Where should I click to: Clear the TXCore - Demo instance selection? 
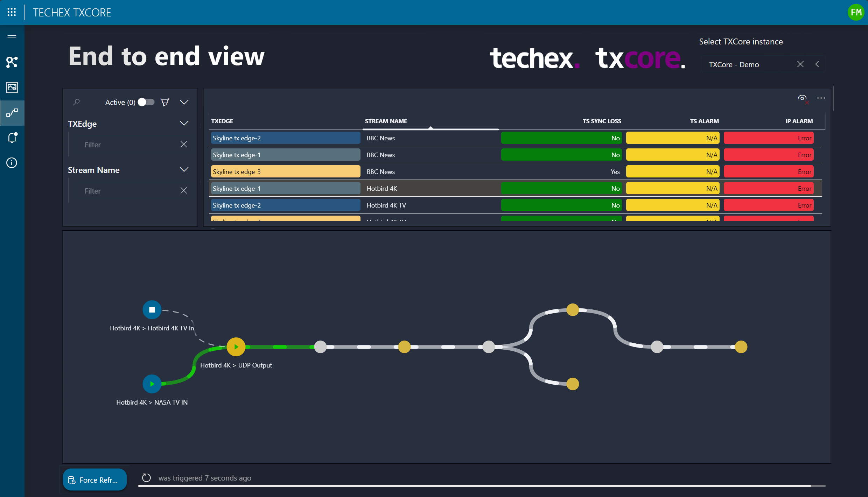[x=800, y=64]
